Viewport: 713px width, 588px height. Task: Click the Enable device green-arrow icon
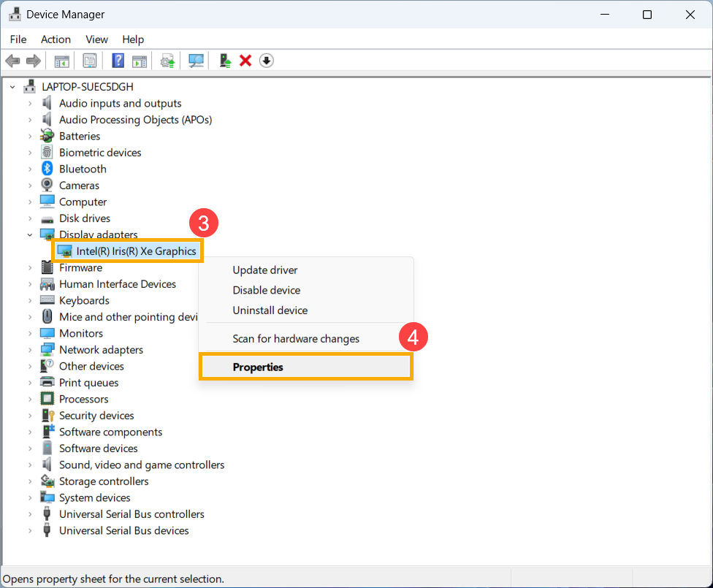point(225,61)
